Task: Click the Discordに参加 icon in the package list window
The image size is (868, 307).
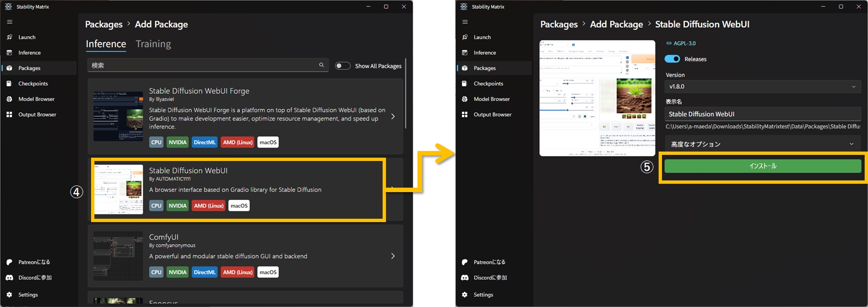Action: pos(9,278)
